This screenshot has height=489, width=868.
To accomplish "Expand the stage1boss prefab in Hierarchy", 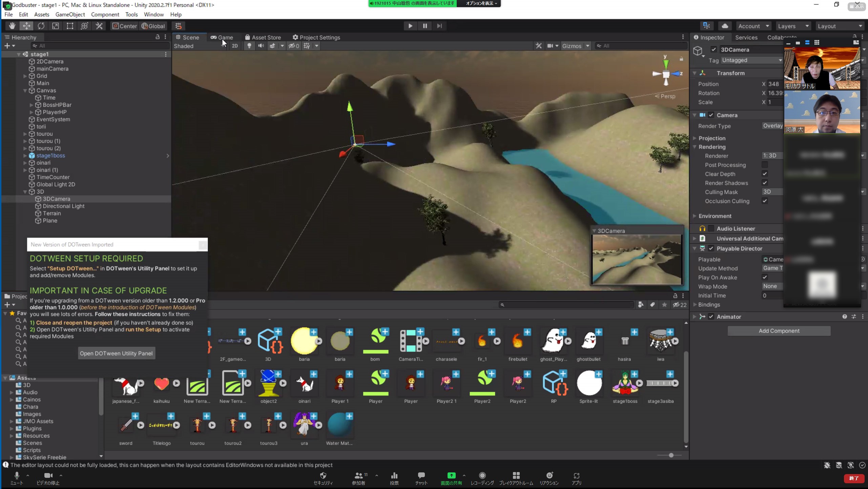I will tap(25, 156).
